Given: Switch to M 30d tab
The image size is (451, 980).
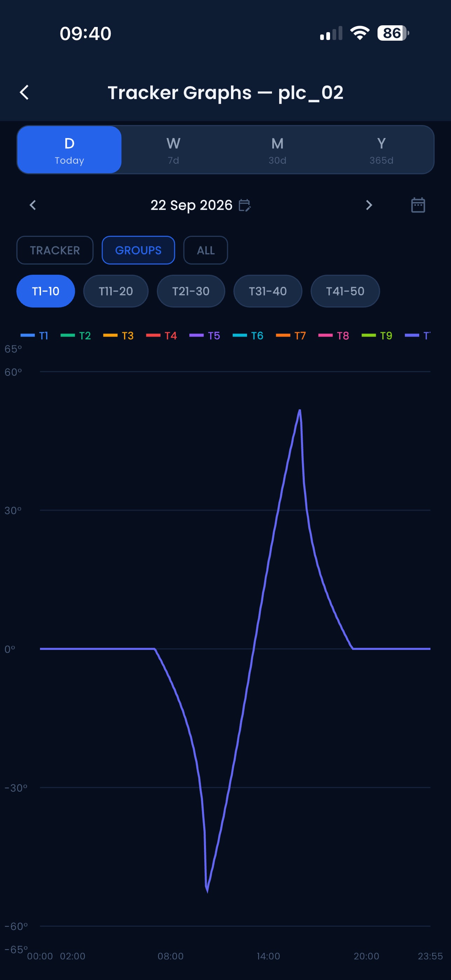Looking at the screenshot, I should 278,150.
